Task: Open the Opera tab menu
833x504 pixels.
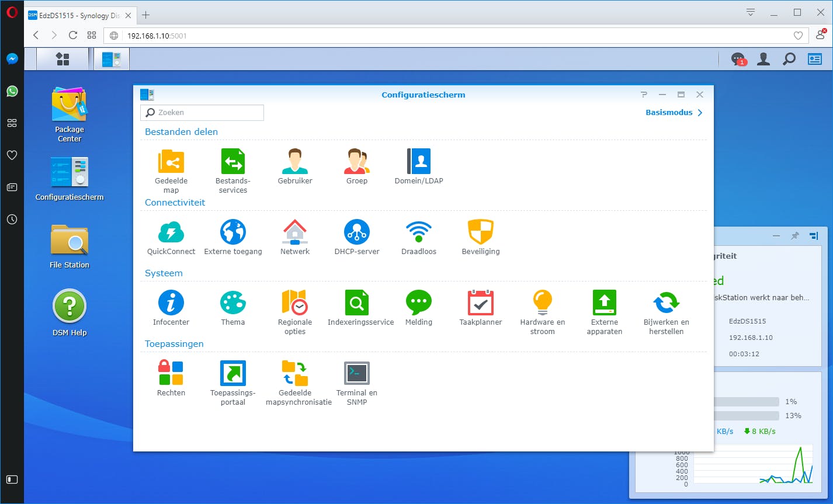Action: point(751,12)
